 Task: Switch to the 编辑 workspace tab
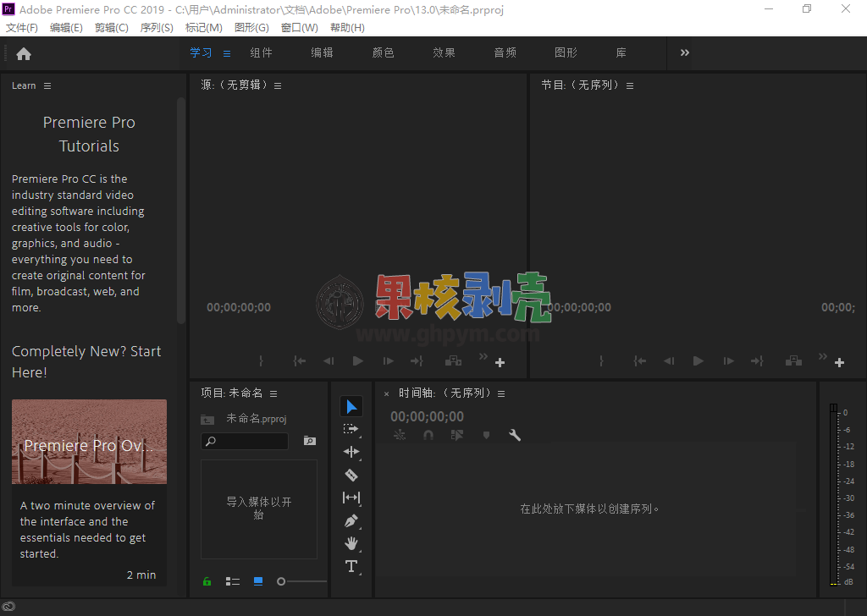[x=322, y=53]
